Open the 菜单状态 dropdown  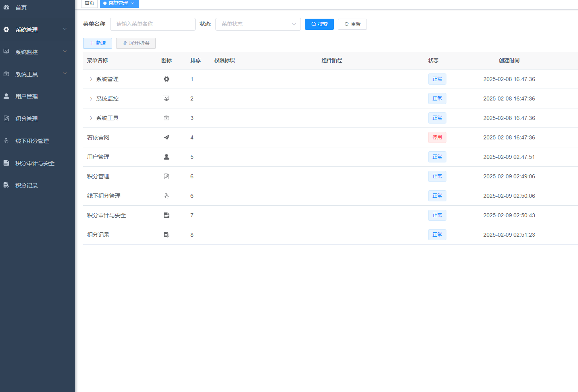tap(258, 24)
